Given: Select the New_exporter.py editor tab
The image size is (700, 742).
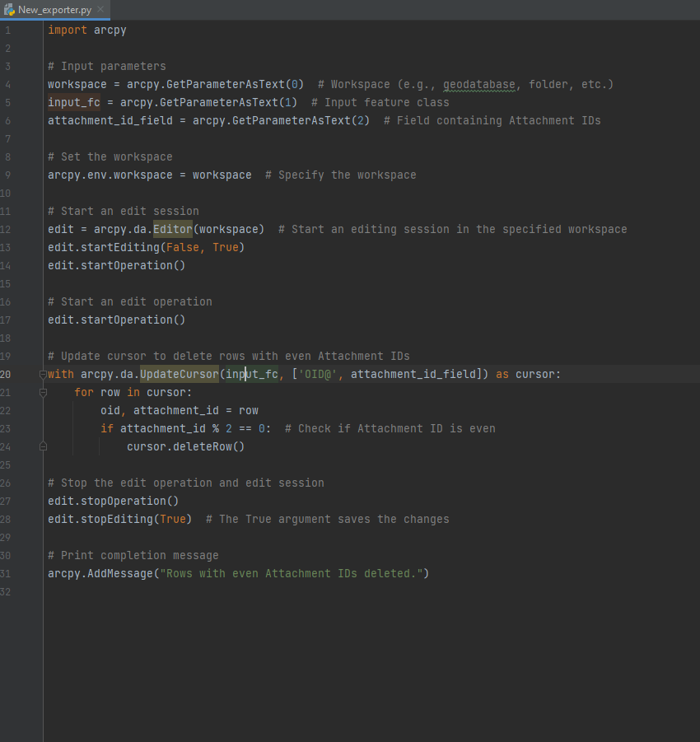Looking at the screenshot, I should tap(55, 10).
